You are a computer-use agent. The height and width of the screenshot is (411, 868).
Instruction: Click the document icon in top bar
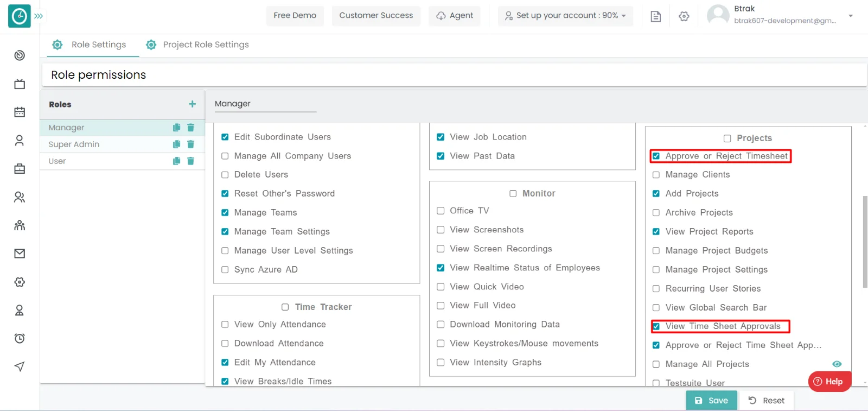pyautogui.click(x=655, y=16)
